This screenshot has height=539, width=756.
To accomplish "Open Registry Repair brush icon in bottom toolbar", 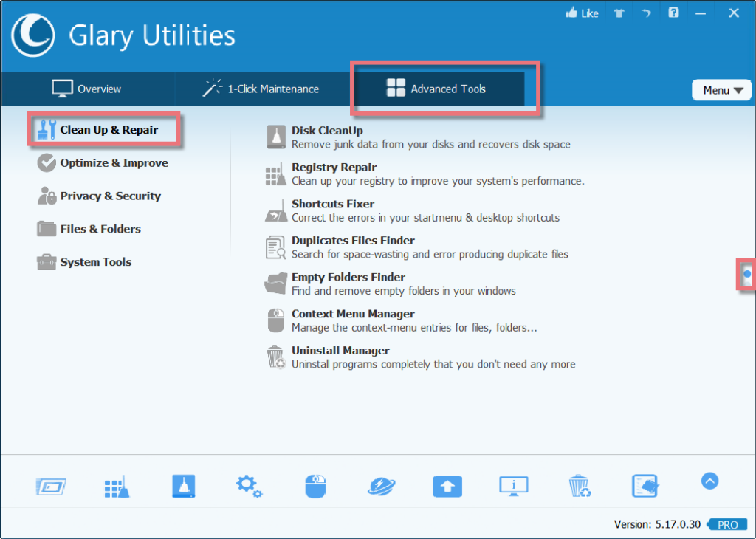I will [x=117, y=486].
